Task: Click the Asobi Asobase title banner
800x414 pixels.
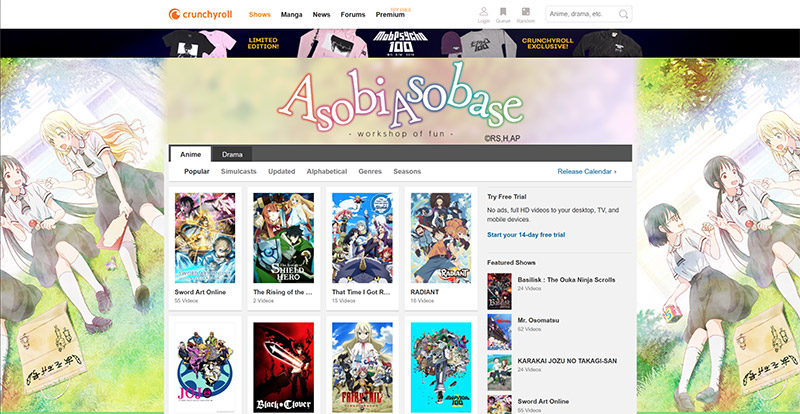Action: point(400,101)
